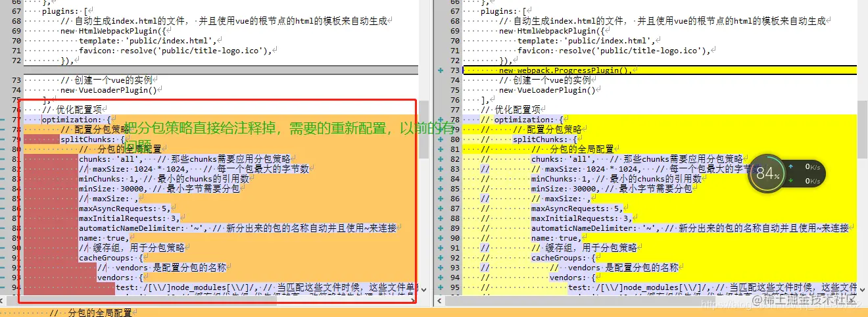Viewport: 868px width, 317px height.
Task: Click the not-equal marker beside left line 82
Action: pos(3,169)
